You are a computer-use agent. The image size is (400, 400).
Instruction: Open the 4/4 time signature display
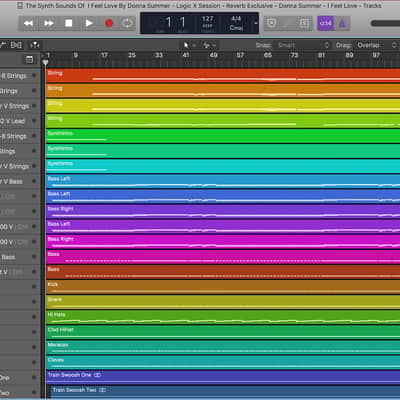click(236, 19)
